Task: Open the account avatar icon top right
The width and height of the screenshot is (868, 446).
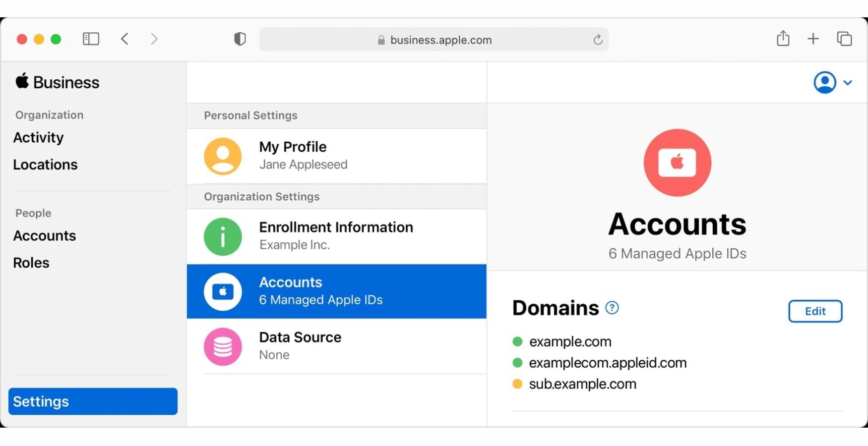Action: (824, 82)
